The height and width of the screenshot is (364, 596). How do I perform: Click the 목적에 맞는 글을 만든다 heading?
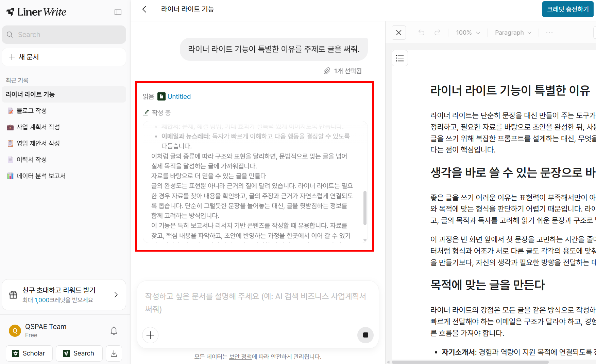point(488,285)
